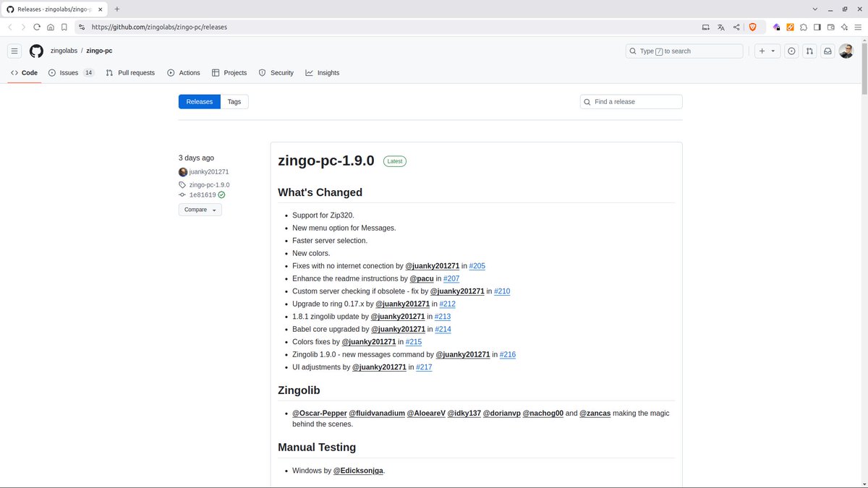Select the Releases toggle button

tap(199, 102)
